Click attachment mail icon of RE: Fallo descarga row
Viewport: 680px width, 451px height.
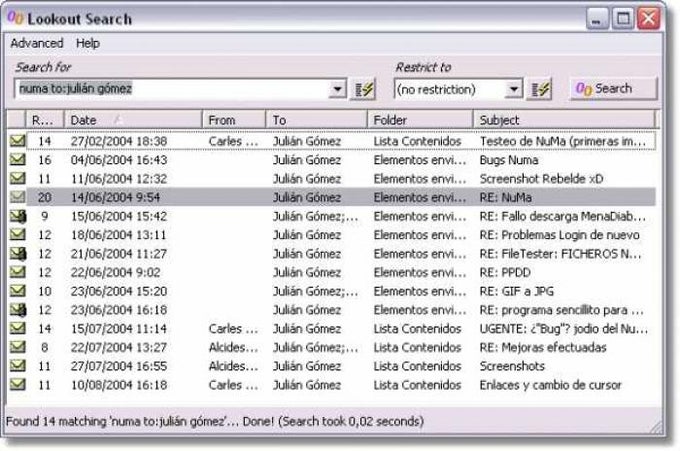18,216
